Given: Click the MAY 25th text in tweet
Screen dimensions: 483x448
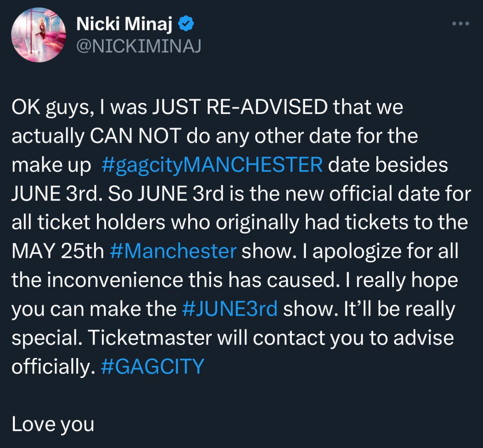Looking at the screenshot, I should 58,251.
